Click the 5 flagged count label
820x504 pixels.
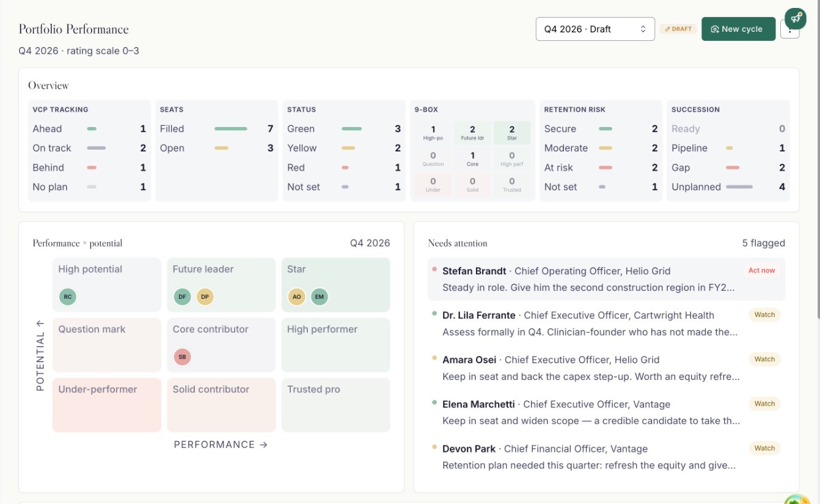coord(763,243)
